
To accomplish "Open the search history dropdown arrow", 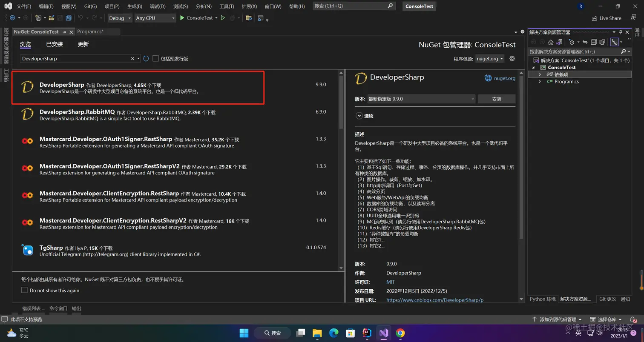I will (x=138, y=58).
